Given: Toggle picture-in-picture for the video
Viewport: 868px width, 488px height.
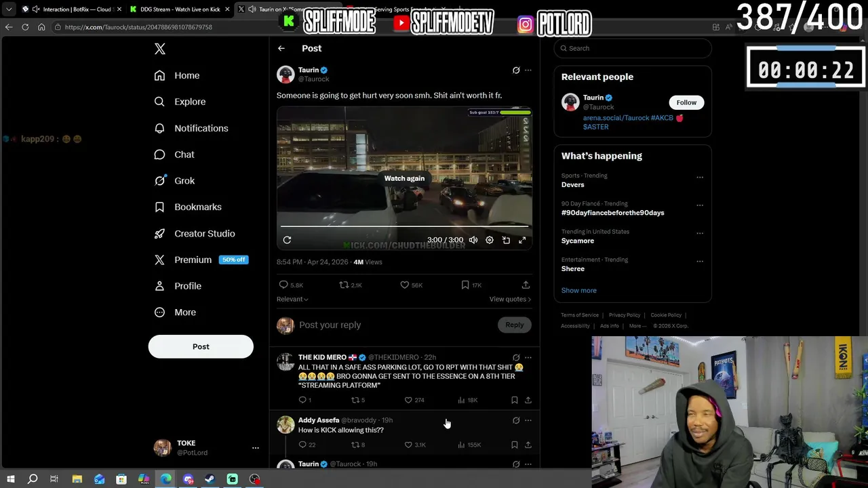Looking at the screenshot, I should (506, 240).
